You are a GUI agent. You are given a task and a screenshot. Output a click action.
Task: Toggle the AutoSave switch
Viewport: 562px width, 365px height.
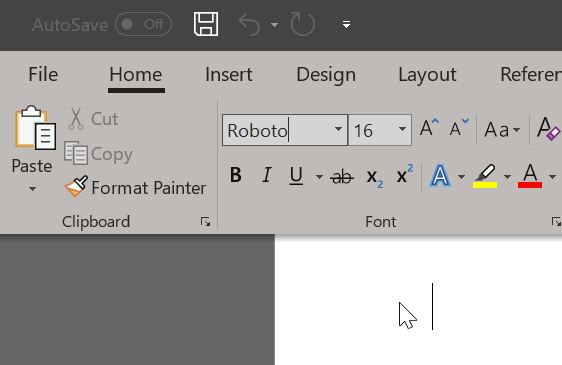click(143, 24)
